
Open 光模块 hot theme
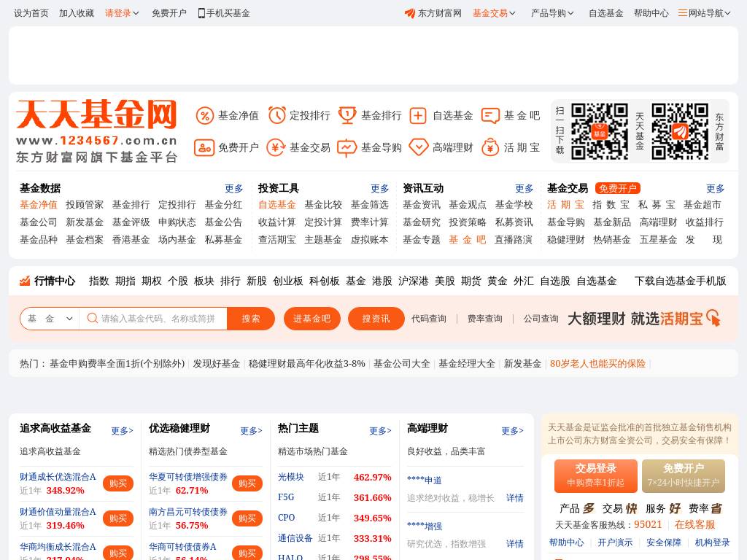(x=290, y=477)
